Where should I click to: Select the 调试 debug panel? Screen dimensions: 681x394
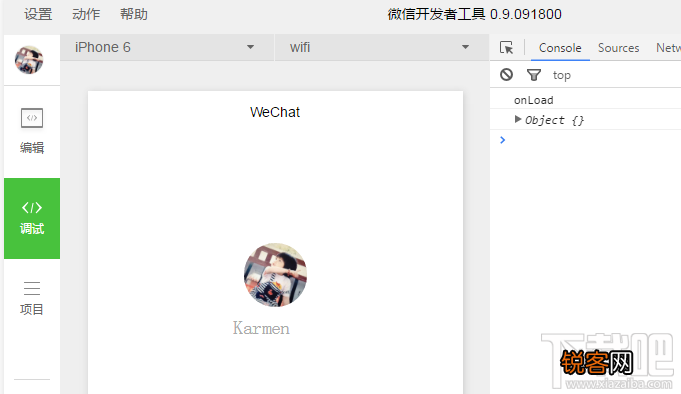tap(32, 218)
